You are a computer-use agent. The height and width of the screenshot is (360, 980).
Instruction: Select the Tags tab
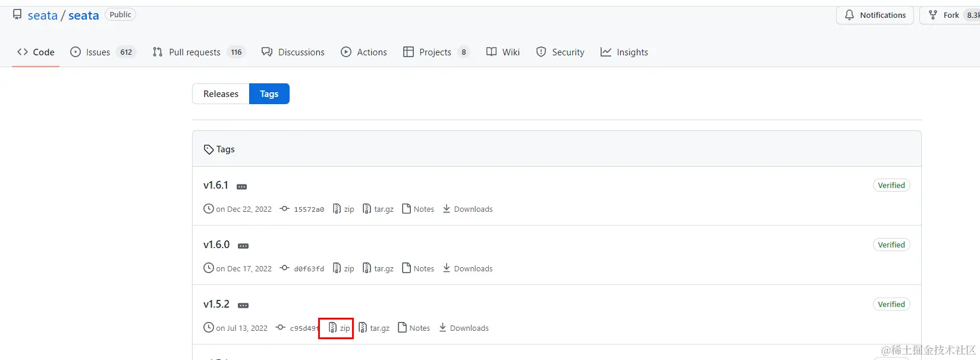pos(269,94)
